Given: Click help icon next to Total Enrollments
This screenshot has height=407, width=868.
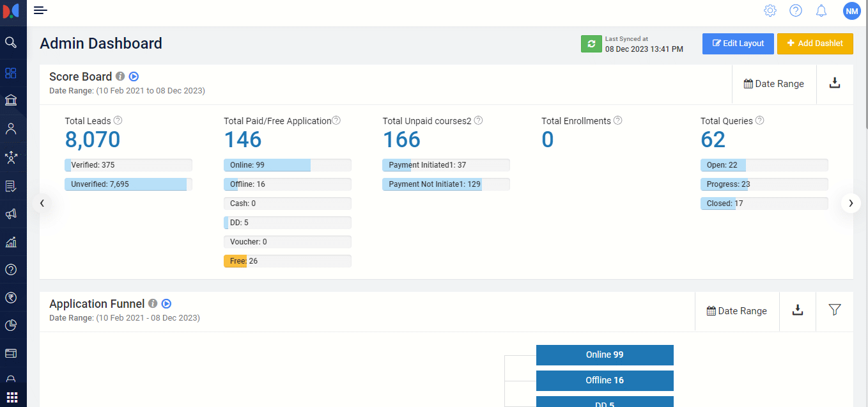Looking at the screenshot, I should pos(617,120).
